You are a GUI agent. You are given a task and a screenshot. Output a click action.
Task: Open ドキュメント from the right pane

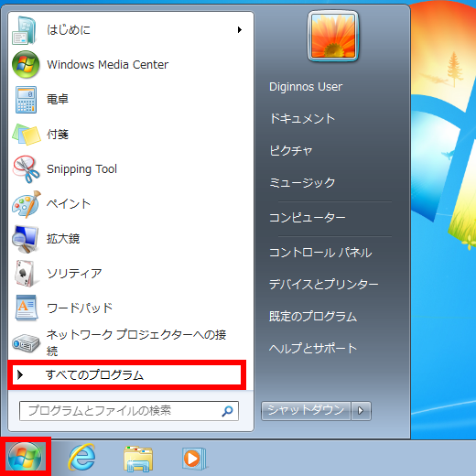[302, 119]
